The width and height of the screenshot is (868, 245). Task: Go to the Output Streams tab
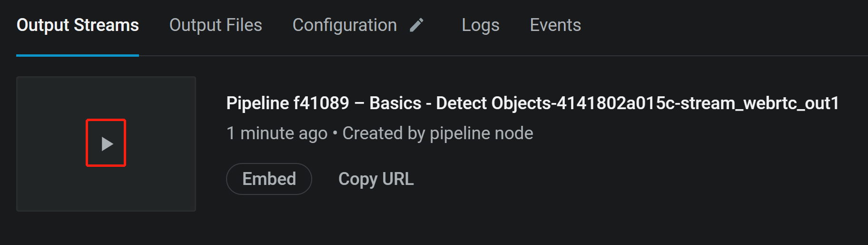pyautogui.click(x=78, y=25)
